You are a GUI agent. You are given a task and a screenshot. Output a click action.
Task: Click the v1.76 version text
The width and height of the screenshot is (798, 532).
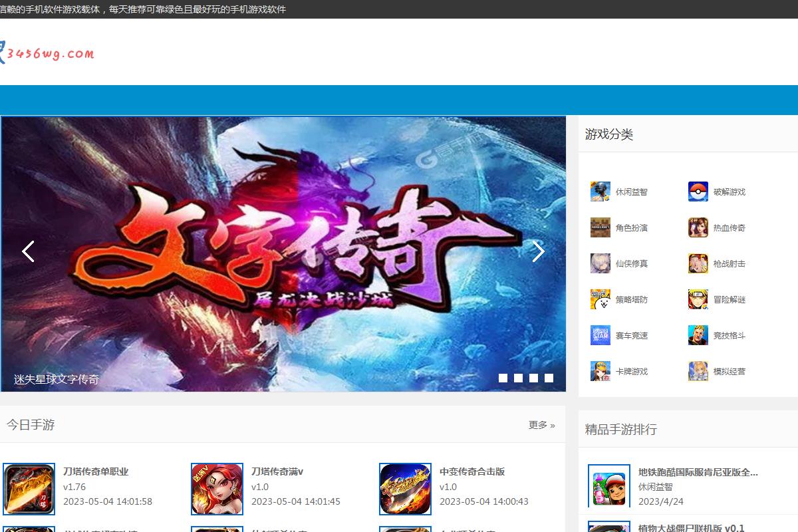(74, 487)
